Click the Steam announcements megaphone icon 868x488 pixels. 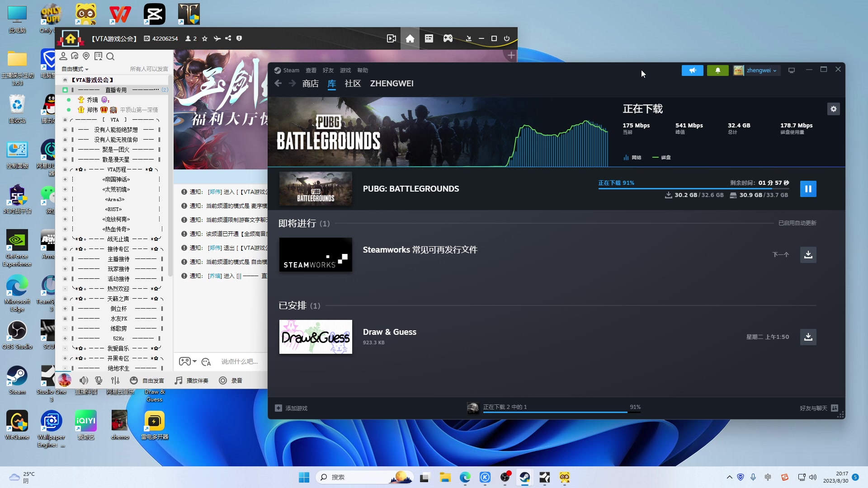692,70
